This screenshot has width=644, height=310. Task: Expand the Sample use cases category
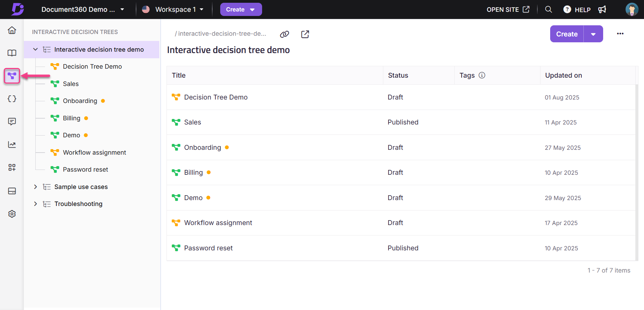click(x=35, y=187)
